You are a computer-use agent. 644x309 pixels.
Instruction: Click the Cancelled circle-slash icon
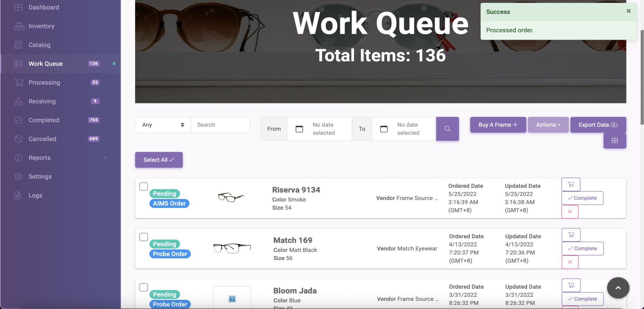pos(18,139)
